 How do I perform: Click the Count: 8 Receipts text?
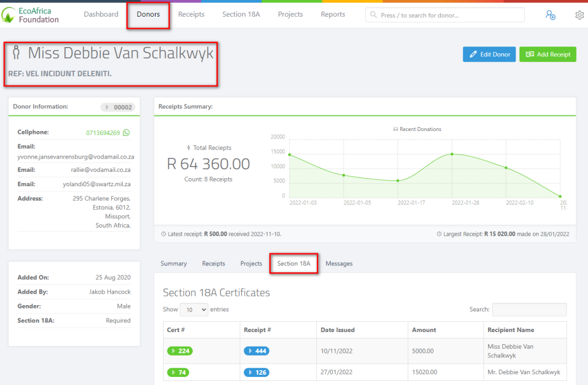coord(208,179)
